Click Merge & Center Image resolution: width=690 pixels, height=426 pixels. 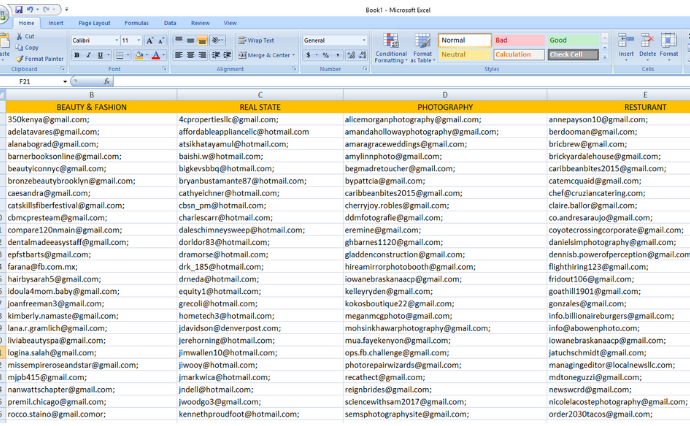coord(264,55)
